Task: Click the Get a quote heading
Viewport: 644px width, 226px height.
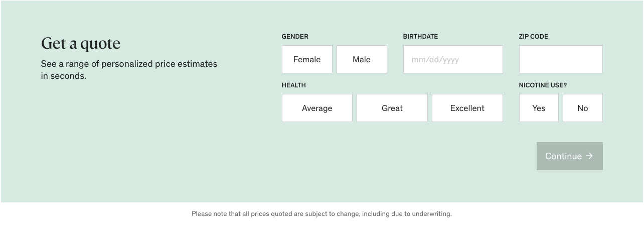Action: coord(81,44)
